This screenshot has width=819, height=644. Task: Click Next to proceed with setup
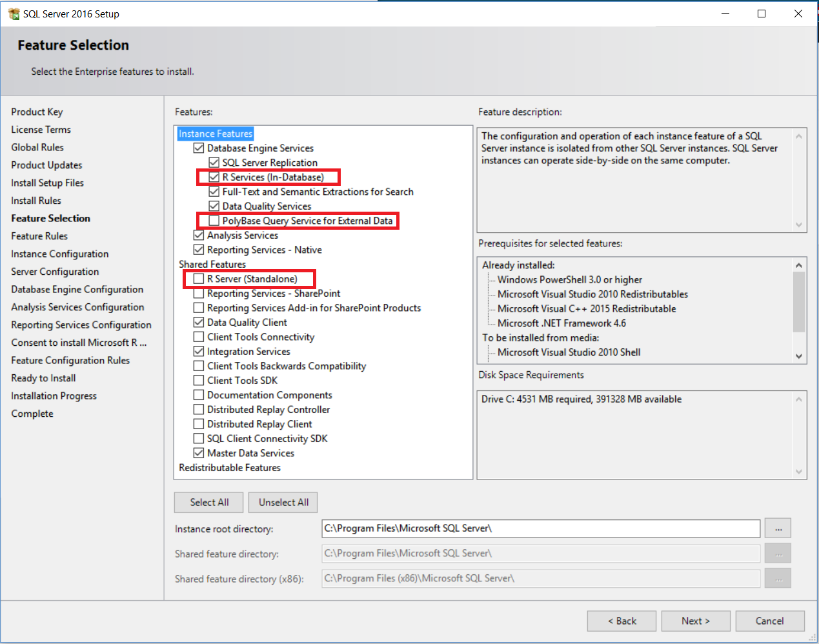click(696, 621)
